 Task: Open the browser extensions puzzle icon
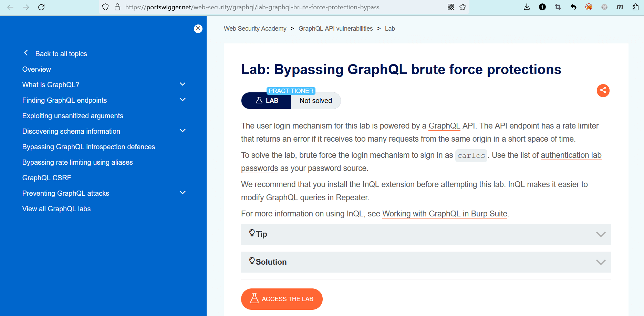click(635, 7)
